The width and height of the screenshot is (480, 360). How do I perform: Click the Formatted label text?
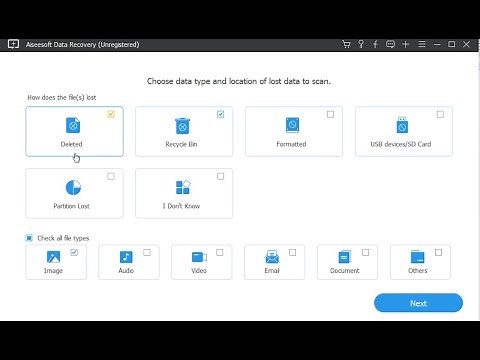click(x=291, y=144)
